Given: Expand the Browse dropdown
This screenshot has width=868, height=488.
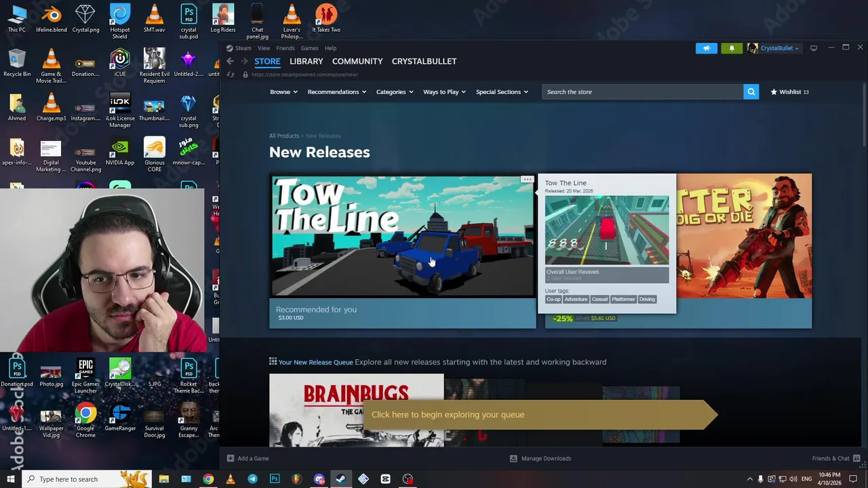Looking at the screenshot, I should (283, 91).
